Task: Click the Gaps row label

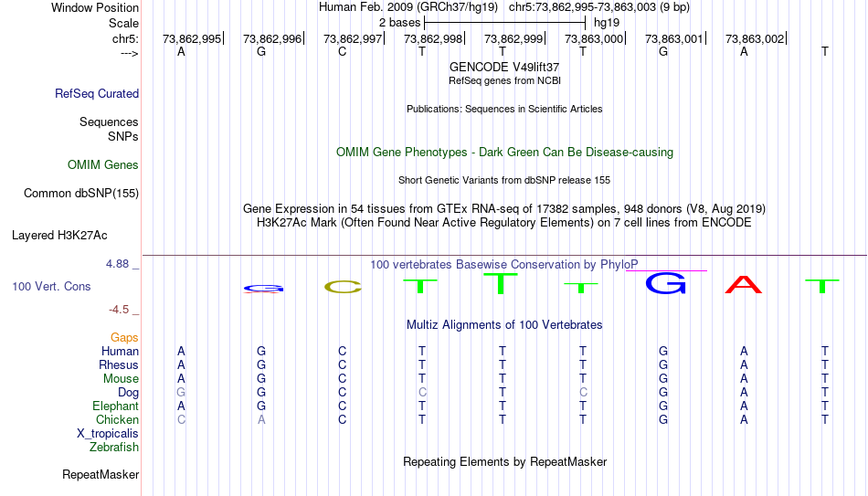Action: [x=124, y=338]
